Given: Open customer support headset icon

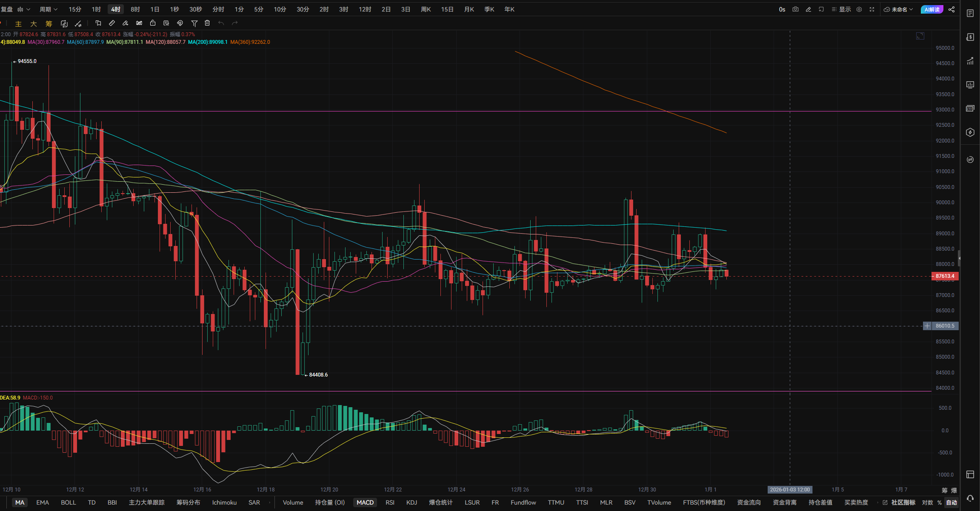Looking at the screenshot, I should [x=970, y=498].
